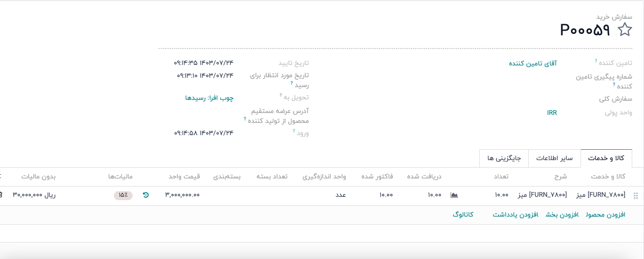Select the کالا و خدمات tab
The width and height of the screenshot is (644, 259).
pyautogui.click(x=606, y=158)
